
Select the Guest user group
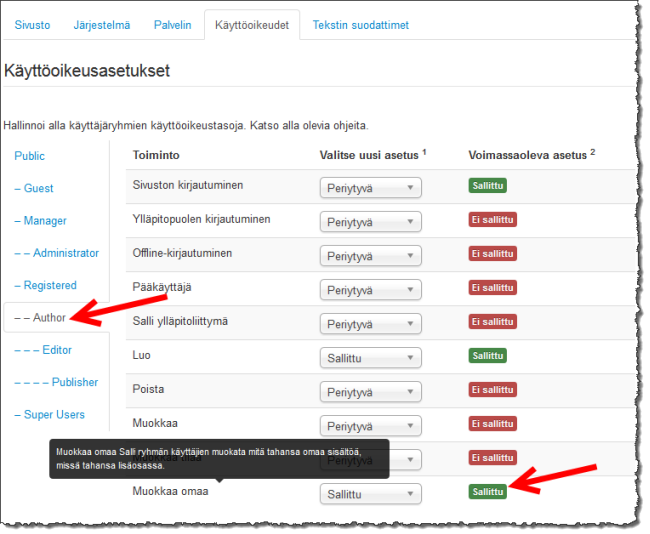[x=34, y=188]
